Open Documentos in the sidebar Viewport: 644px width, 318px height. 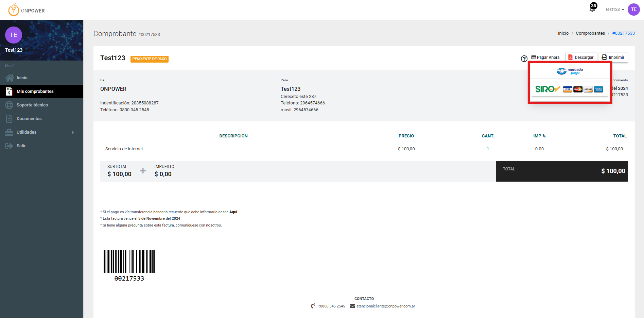tap(29, 119)
